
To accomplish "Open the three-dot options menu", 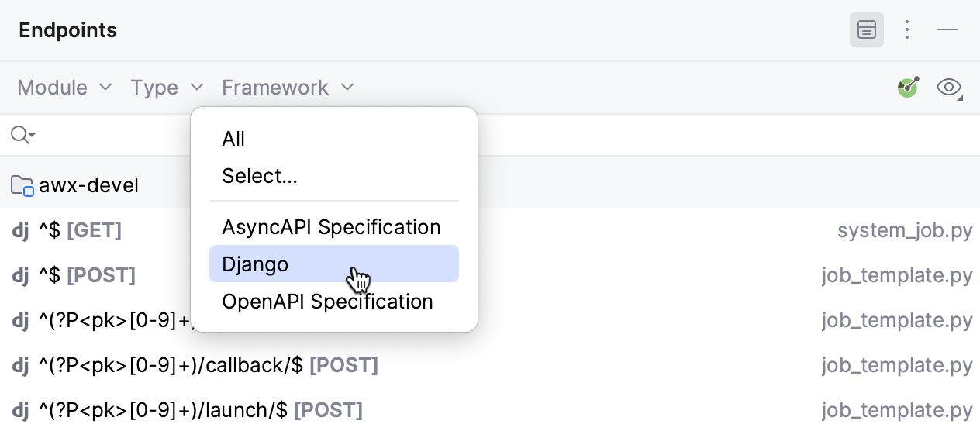I will (x=907, y=30).
